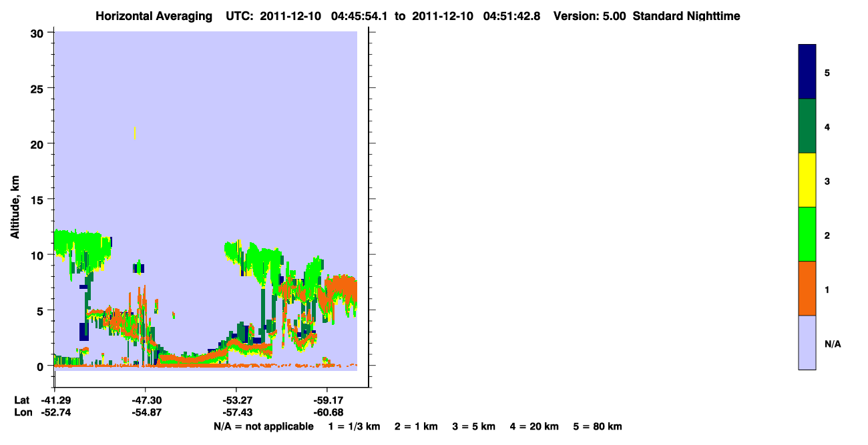Click the dark blue colorbar segment for level 5
868x445 pixels.
tap(807, 72)
